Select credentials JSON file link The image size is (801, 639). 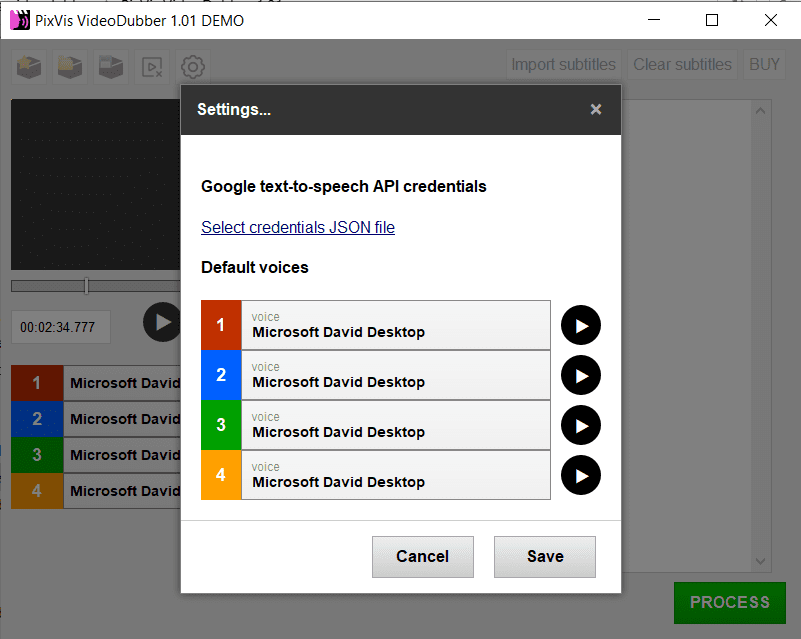[x=298, y=227]
